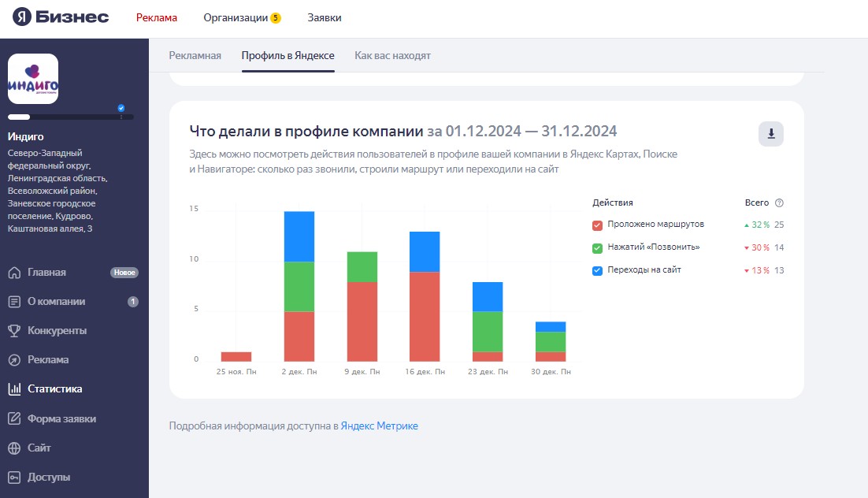868x498 pixels.
Task: Click the Сайт globe icon
Action: [x=14, y=448]
